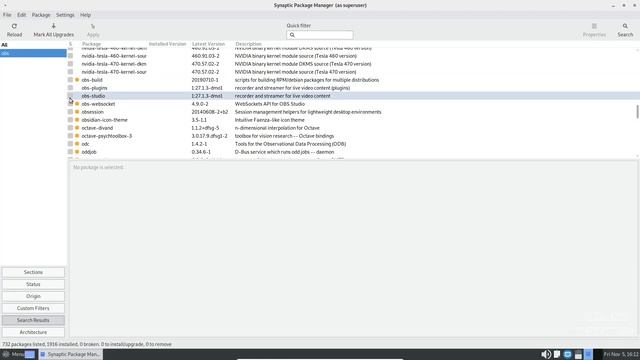Open the Properties toolbar icon

[594, 26]
